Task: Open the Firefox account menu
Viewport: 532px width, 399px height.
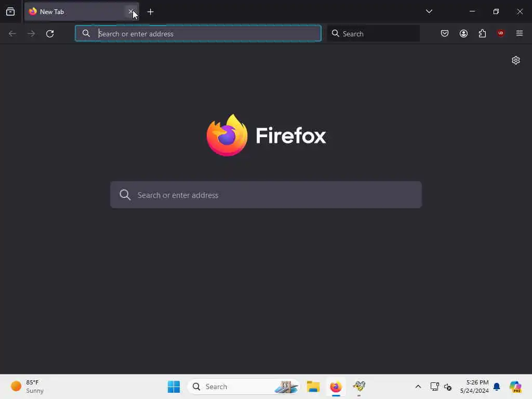Action: [463, 33]
